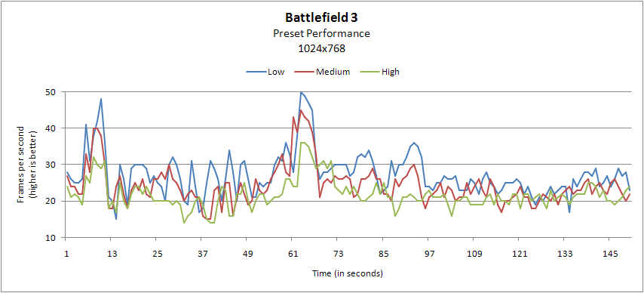Click x-axis label 1
Image resolution: width=644 pixels, height=293 pixels.
66,254
